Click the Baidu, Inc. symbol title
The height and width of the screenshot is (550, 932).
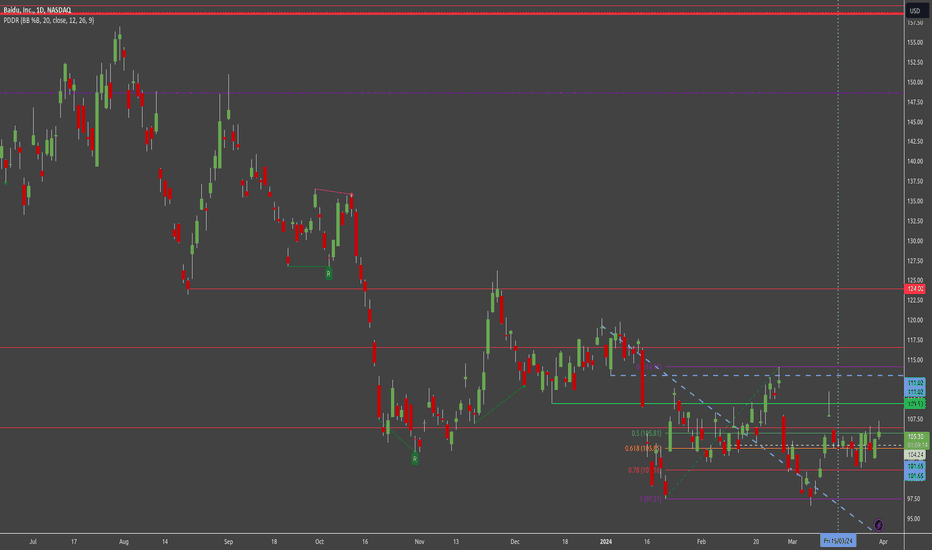(x=37, y=10)
